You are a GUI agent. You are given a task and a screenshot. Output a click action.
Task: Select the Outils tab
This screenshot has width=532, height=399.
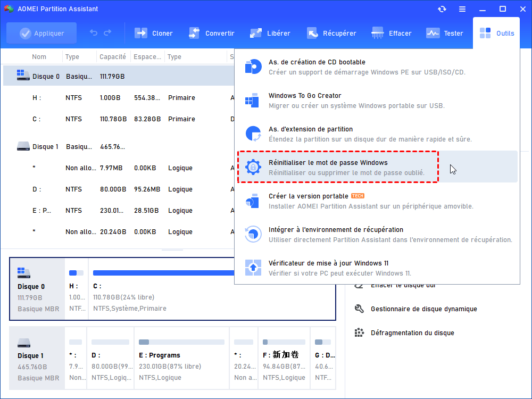496,33
